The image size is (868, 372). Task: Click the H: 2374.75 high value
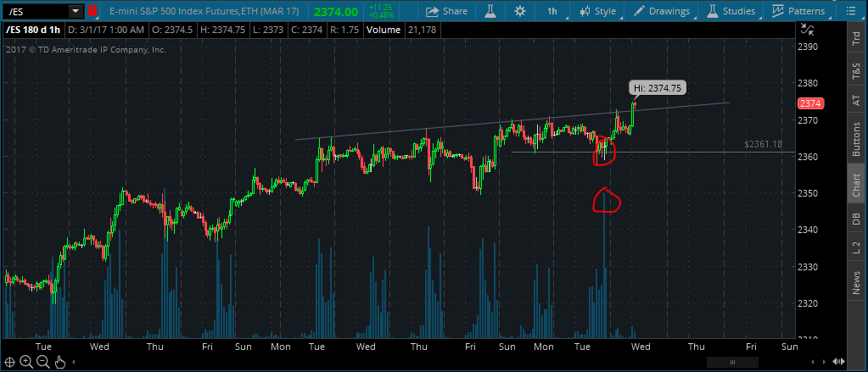[x=221, y=30]
